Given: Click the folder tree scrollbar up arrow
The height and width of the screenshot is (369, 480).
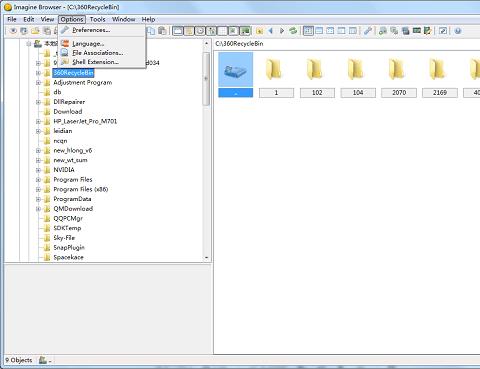Looking at the screenshot, I should tap(206, 43).
